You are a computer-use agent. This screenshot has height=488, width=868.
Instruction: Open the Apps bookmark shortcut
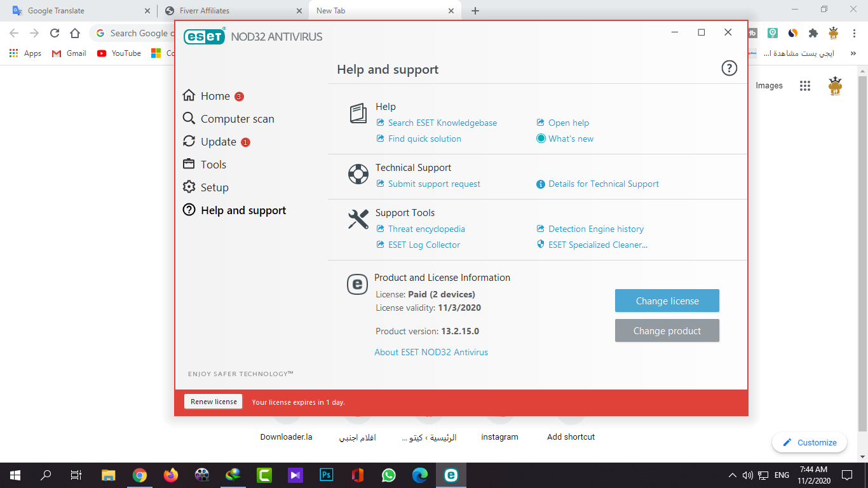(25, 53)
